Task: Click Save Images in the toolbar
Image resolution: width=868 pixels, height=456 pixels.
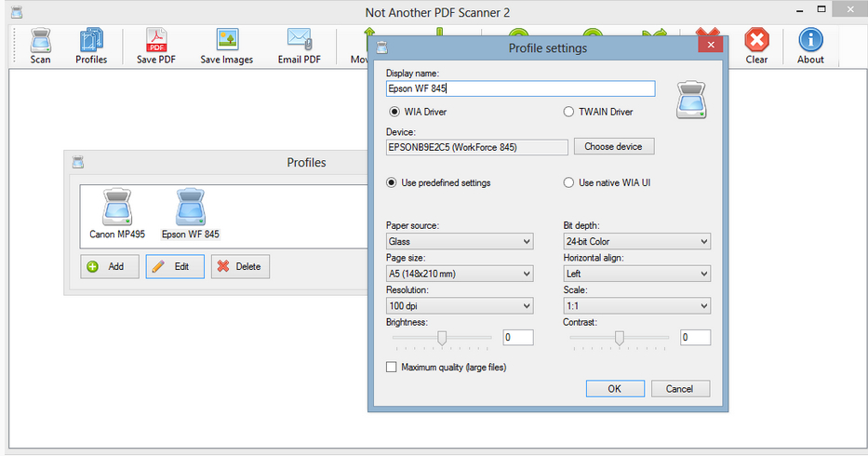Action: point(226,46)
